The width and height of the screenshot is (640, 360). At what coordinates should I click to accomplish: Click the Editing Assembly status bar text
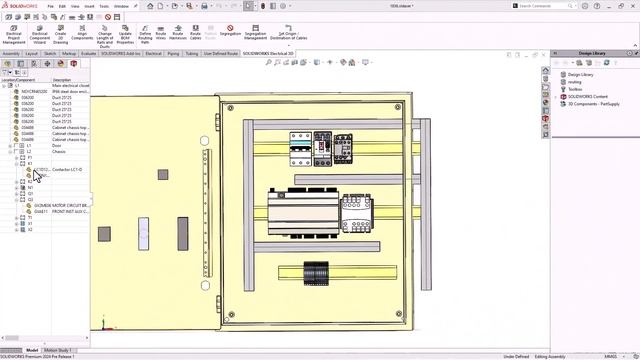[x=550, y=357]
